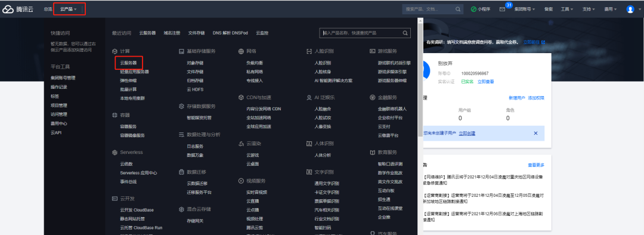The height and width of the screenshot is (235, 644).
Task: Click the 网络 globe icon
Action: [x=241, y=51]
